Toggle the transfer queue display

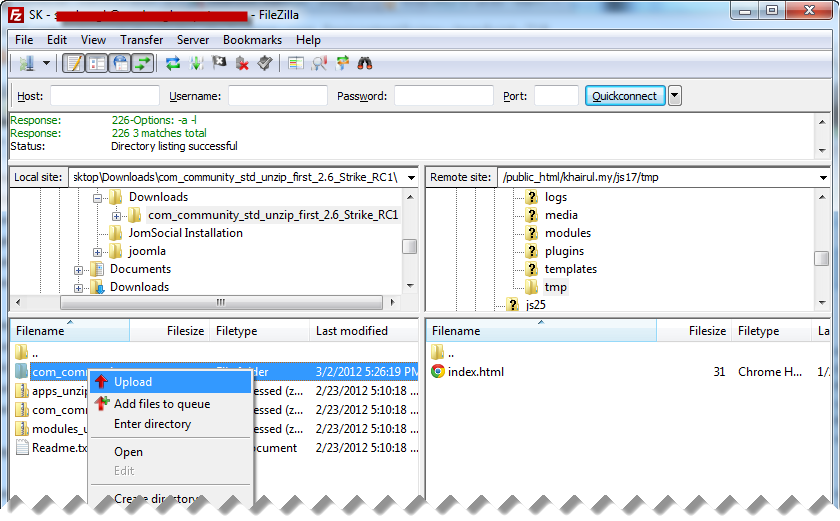coord(143,63)
